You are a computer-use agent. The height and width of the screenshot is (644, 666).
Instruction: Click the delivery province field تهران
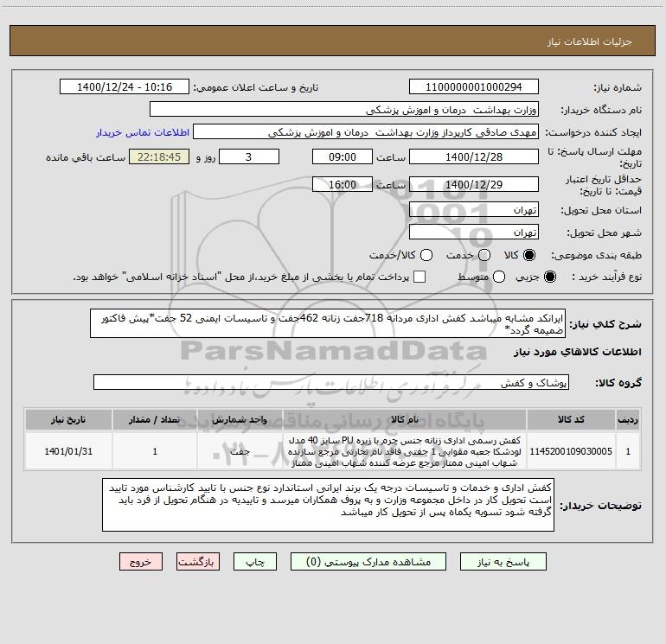click(x=474, y=210)
